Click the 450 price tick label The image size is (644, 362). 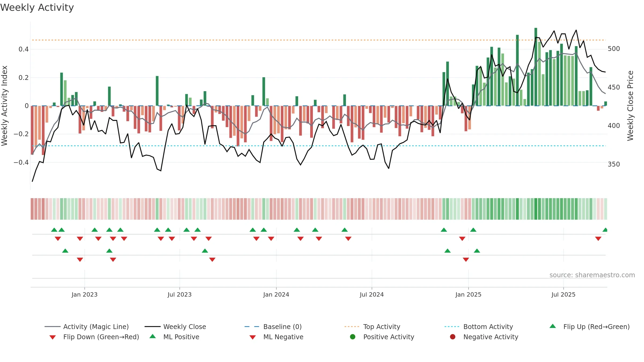click(614, 87)
